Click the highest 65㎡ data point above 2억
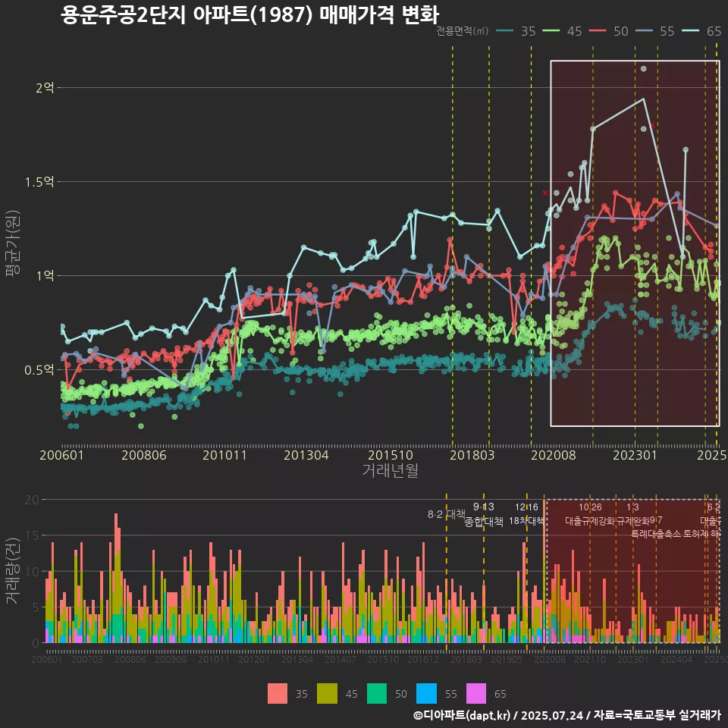 click(644, 69)
